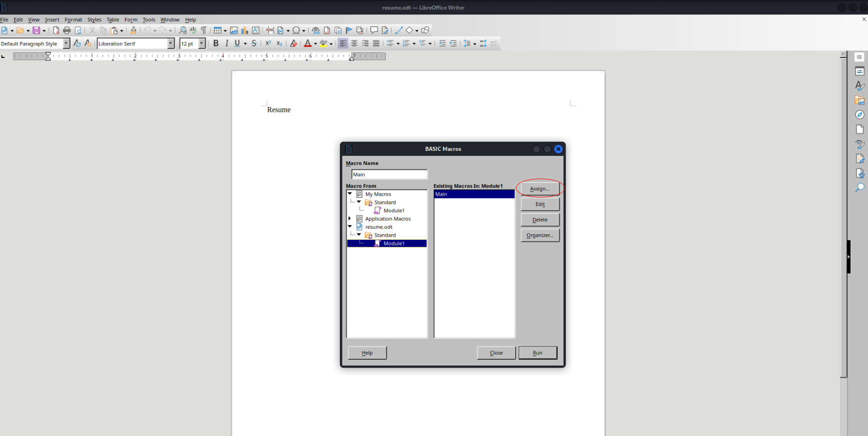868x436 pixels.
Task: Expand the Application Macros tree node
Action: [x=350, y=218]
